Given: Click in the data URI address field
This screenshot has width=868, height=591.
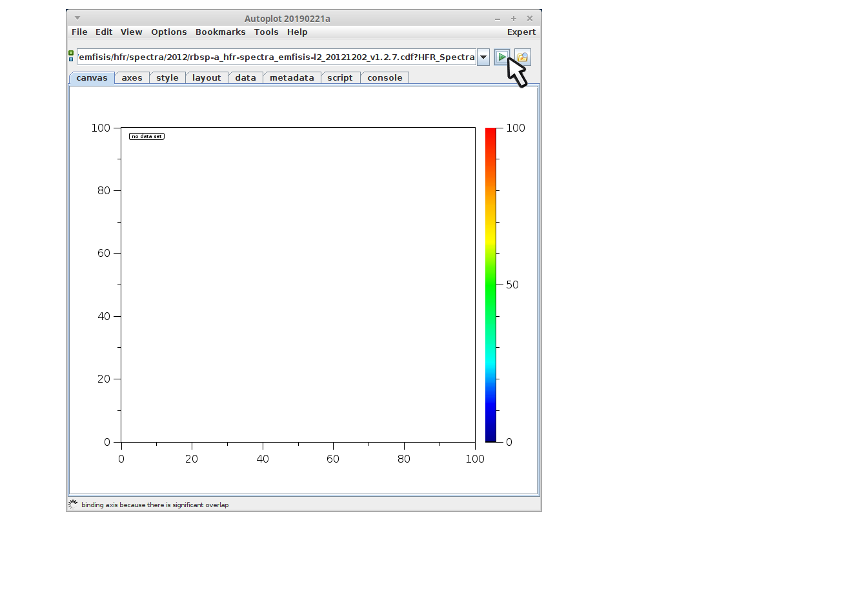Looking at the screenshot, I should click(276, 57).
